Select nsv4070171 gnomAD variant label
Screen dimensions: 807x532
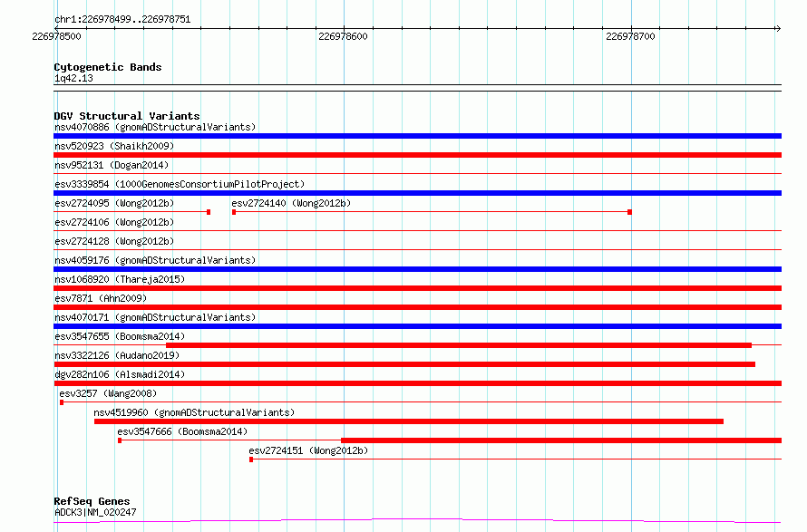point(155,317)
